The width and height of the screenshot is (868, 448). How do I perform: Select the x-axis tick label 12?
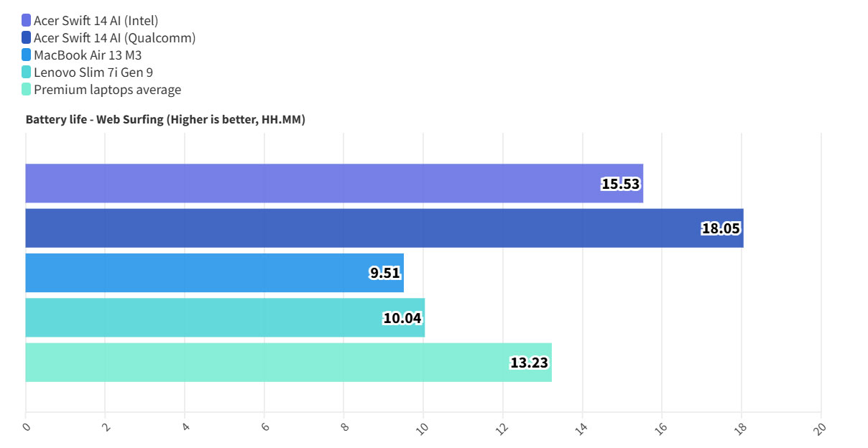[x=502, y=428]
